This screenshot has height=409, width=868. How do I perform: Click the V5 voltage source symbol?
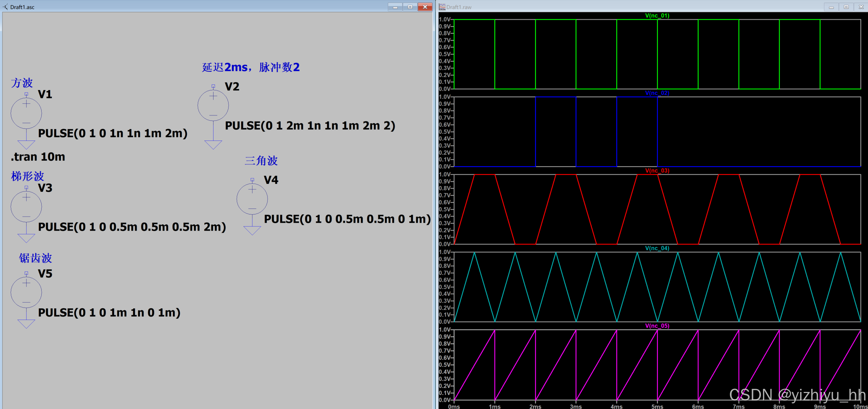pyautogui.click(x=26, y=293)
